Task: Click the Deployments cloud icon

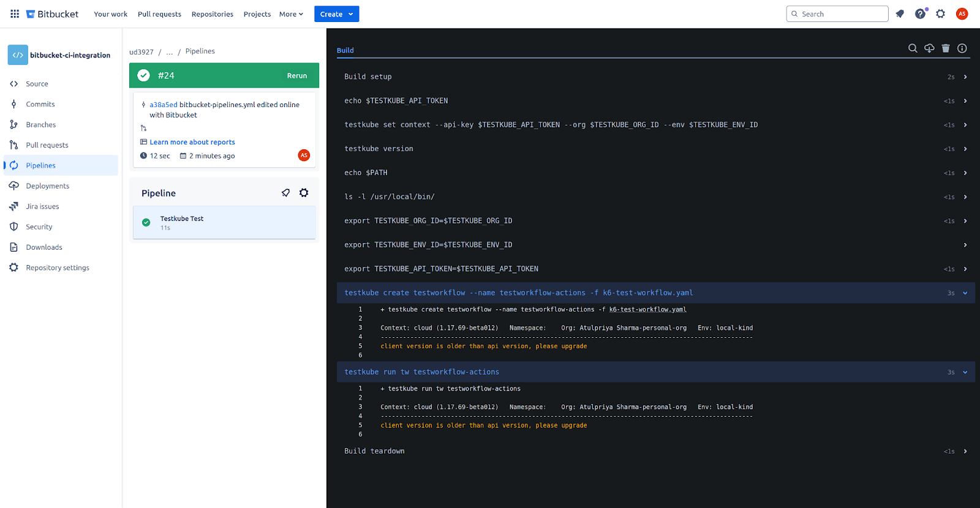Action: (14, 185)
